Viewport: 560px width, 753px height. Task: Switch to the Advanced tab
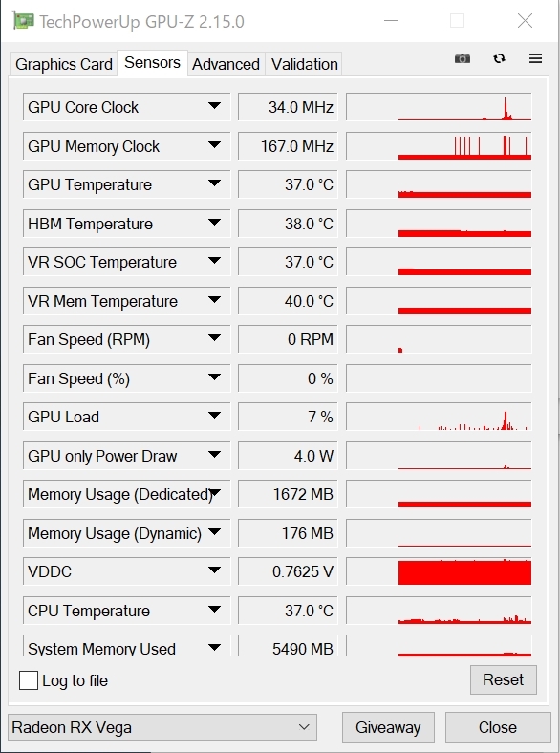(x=226, y=64)
